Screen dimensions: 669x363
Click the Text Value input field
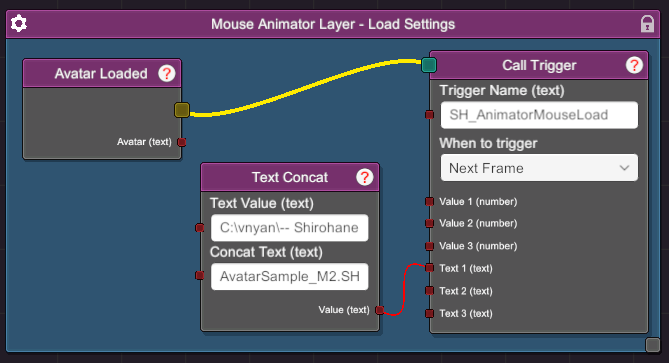[290, 228]
